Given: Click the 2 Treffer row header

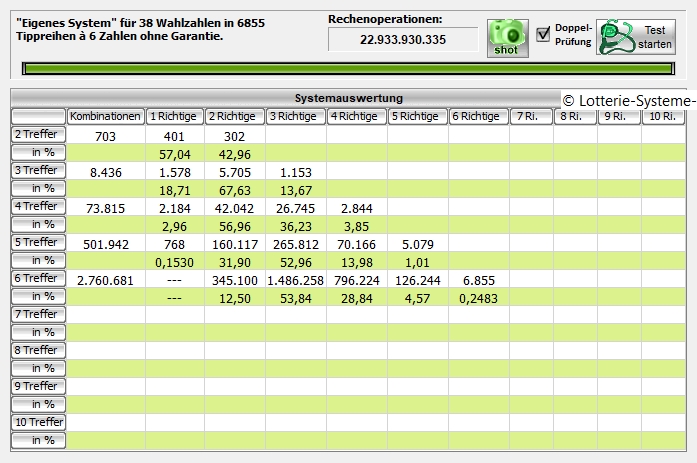Looking at the screenshot, I should 38,134.
